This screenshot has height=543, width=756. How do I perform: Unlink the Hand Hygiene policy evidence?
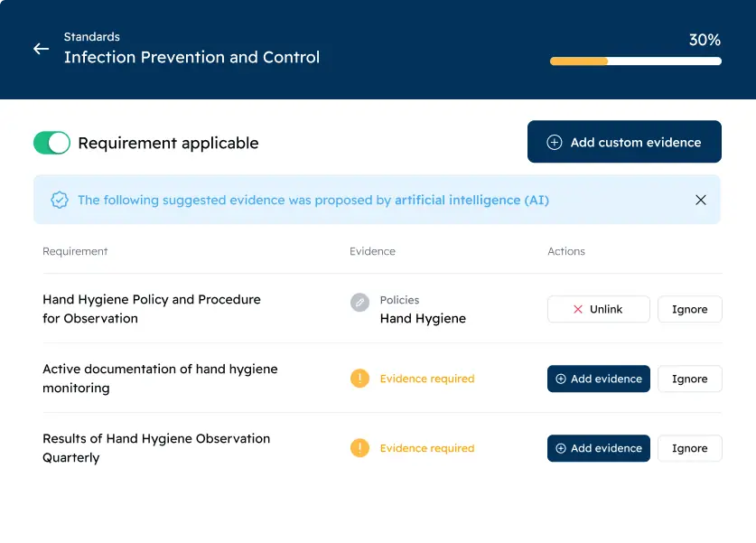(x=598, y=309)
